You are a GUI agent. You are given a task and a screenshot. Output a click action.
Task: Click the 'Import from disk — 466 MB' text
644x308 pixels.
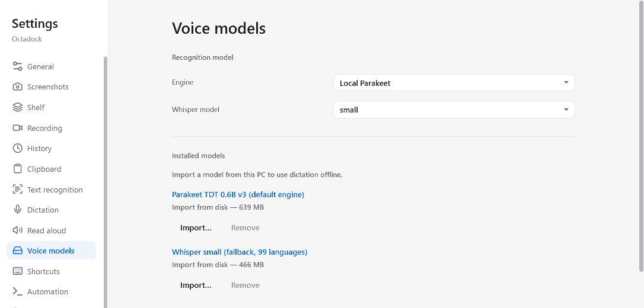218,265
